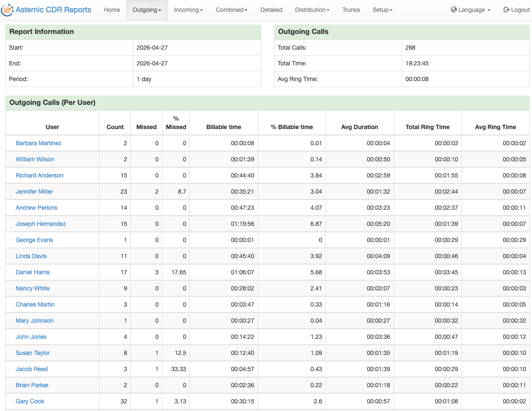The width and height of the screenshot is (532, 411).
Task: Open user Jacob Reed
Action: click(32, 369)
